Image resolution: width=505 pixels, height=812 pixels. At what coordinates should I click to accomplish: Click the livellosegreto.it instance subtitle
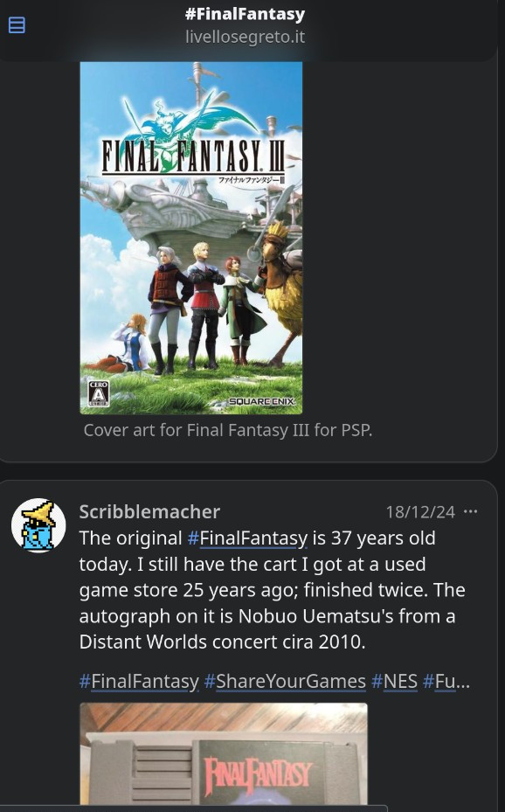[x=245, y=37]
